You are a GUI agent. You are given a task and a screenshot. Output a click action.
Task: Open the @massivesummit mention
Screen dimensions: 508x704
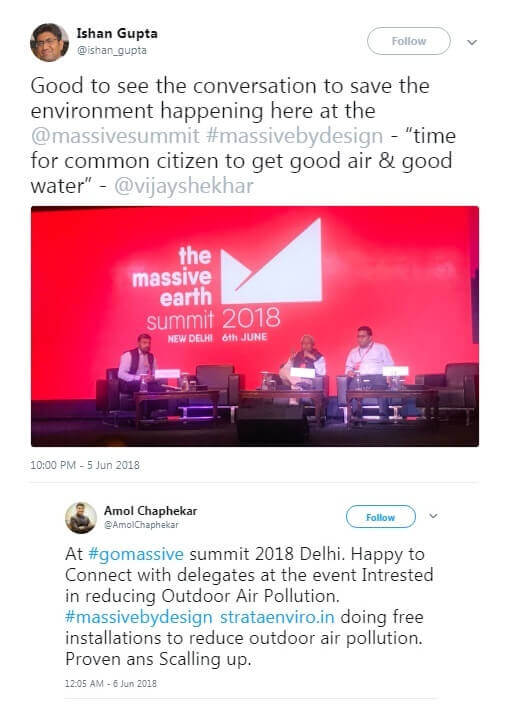tap(115, 136)
